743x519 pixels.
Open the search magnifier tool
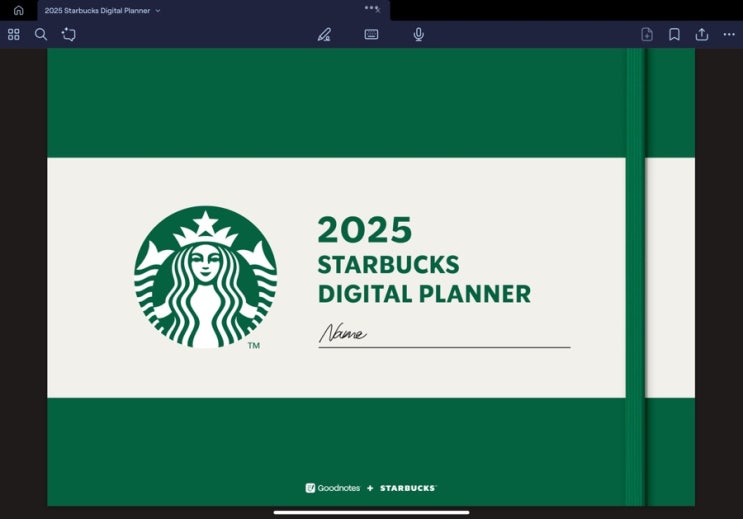(x=41, y=34)
